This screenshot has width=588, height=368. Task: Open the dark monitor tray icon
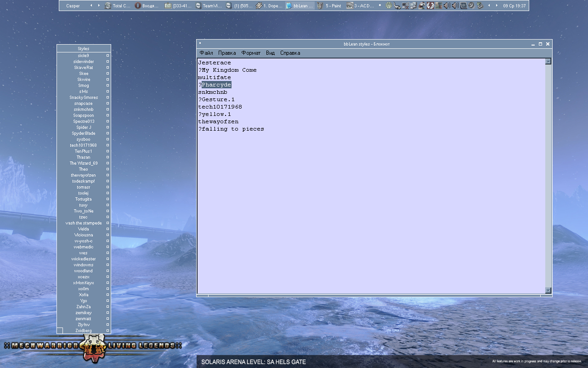click(464, 6)
